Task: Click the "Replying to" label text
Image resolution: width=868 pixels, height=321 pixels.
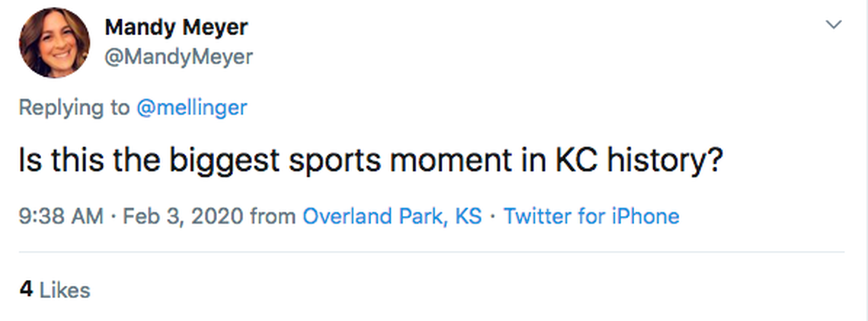Action: (74, 108)
